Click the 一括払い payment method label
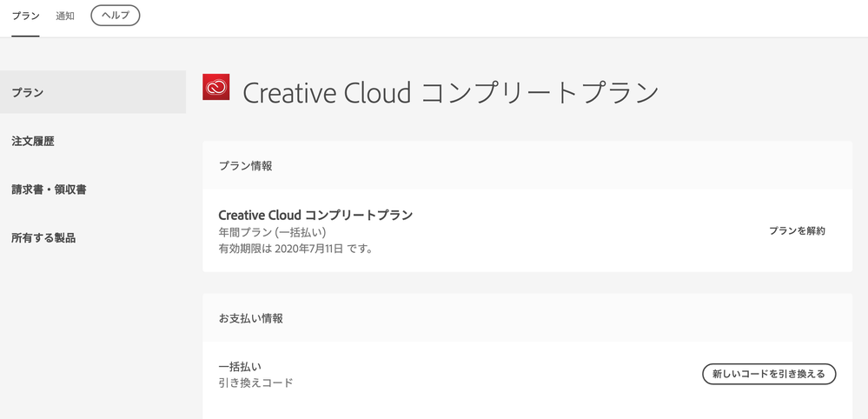This screenshot has width=868, height=419. [240, 366]
